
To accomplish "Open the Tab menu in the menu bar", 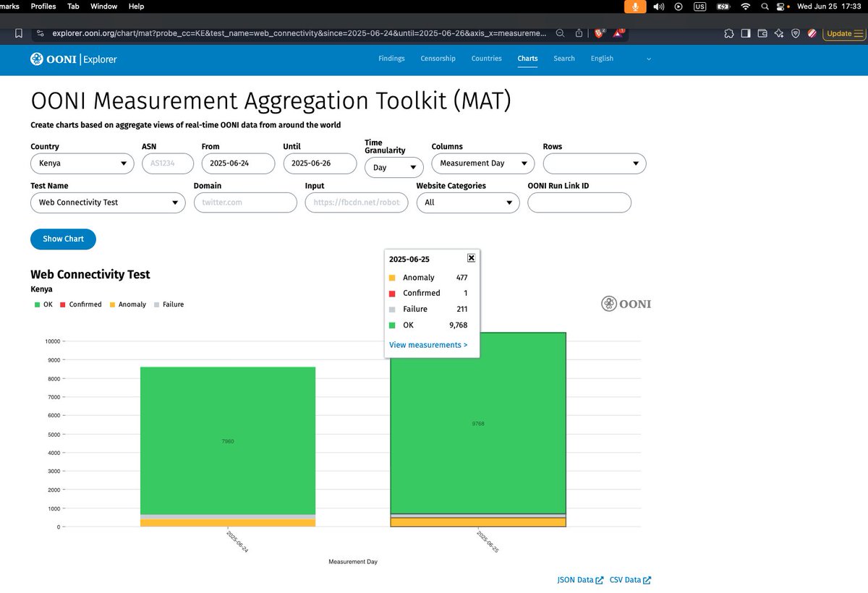I will [x=73, y=7].
